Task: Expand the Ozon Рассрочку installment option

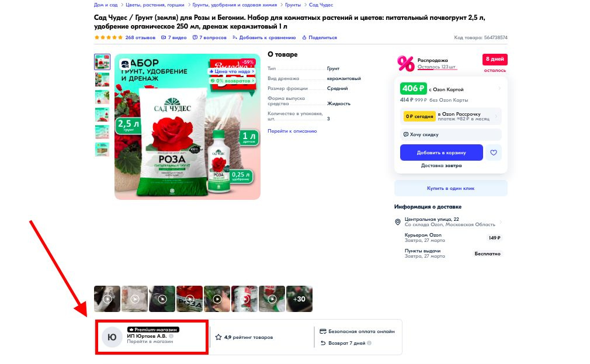Action: [451, 116]
